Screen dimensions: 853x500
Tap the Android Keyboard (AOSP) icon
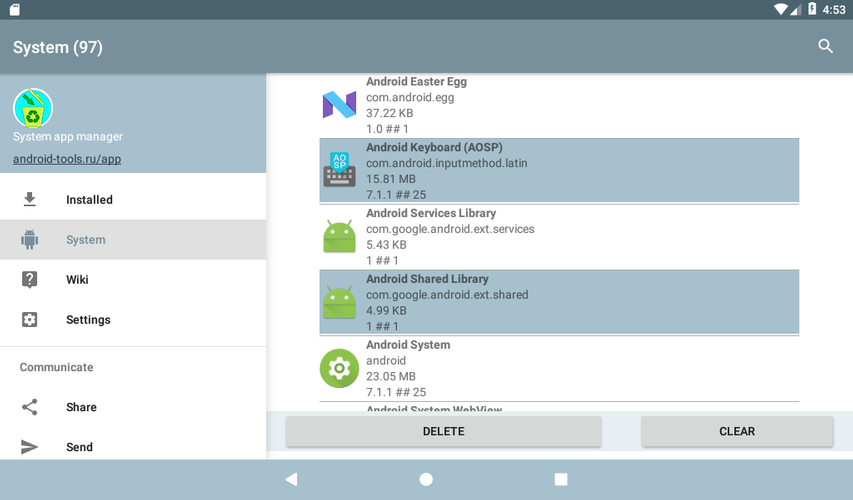tap(339, 170)
